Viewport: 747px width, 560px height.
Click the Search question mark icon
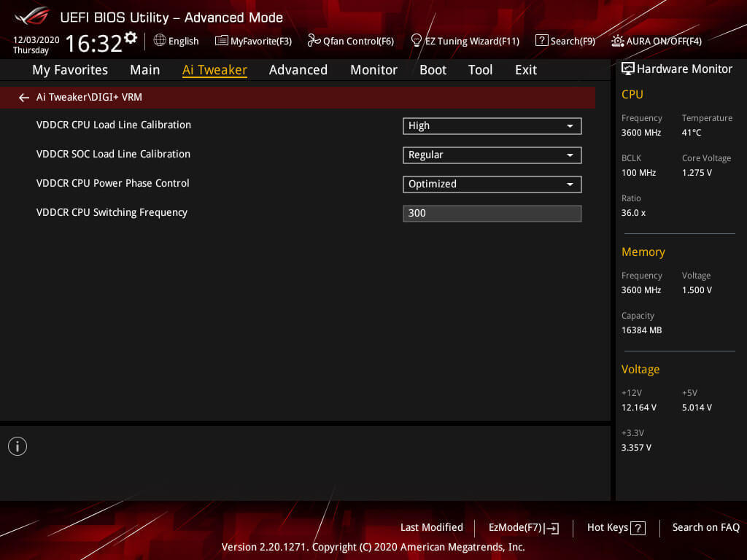542,41
